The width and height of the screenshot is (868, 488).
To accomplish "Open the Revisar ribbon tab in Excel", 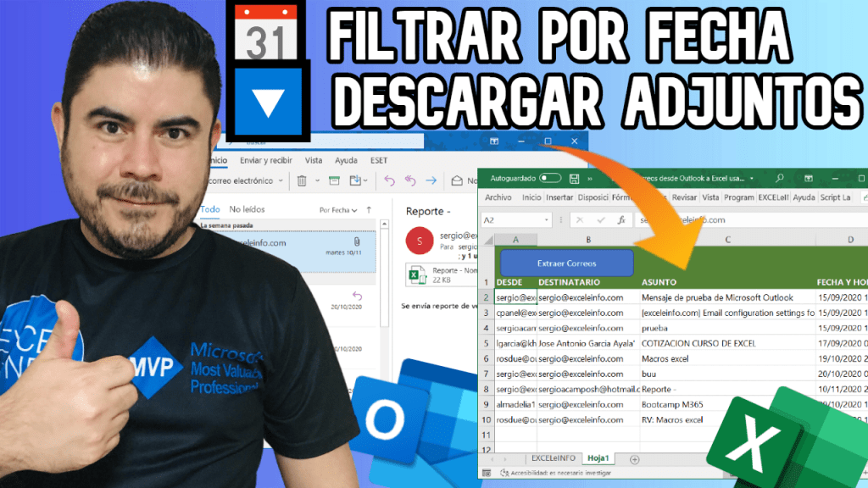I will 684,197.
